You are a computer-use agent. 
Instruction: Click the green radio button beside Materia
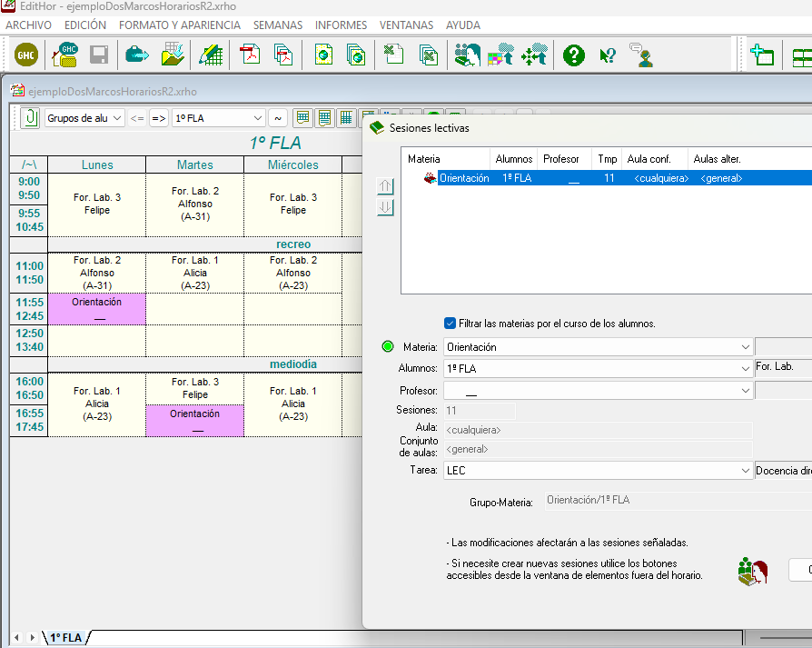tap(387, 346)
